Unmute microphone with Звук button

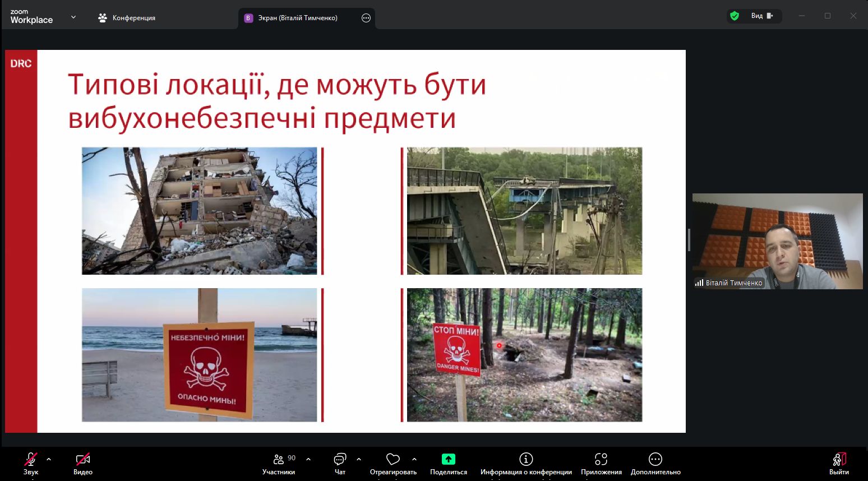(x=31, y=460)
